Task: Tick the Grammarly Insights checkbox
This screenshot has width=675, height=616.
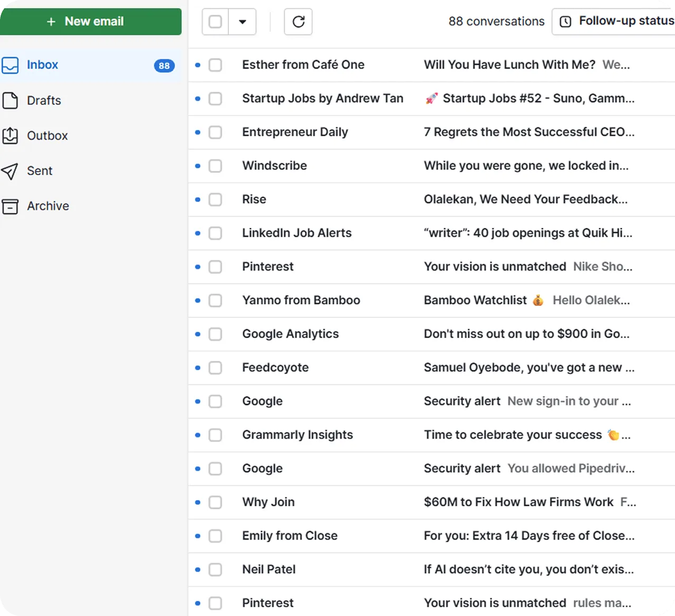Action: tap(215, 435)
